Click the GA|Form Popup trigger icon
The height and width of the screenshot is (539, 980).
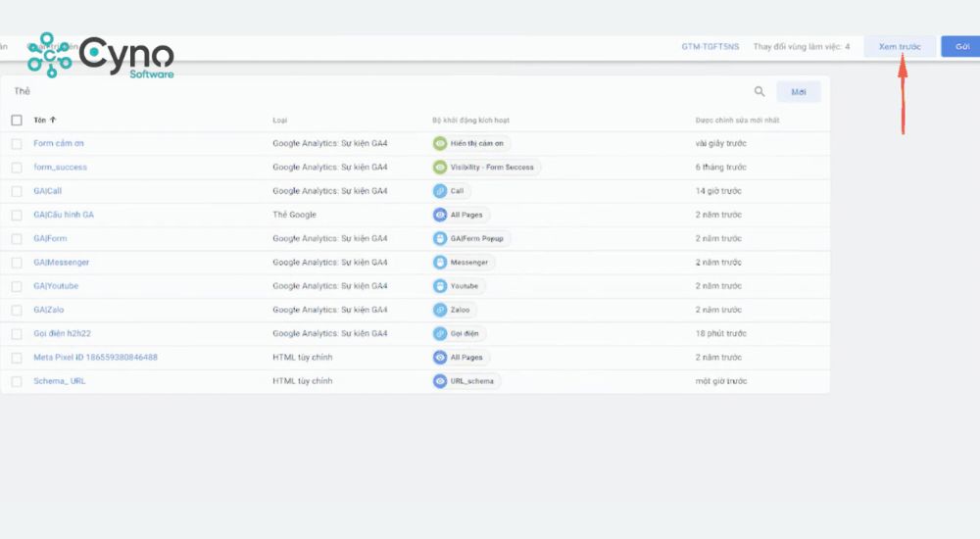click(441, 238)
